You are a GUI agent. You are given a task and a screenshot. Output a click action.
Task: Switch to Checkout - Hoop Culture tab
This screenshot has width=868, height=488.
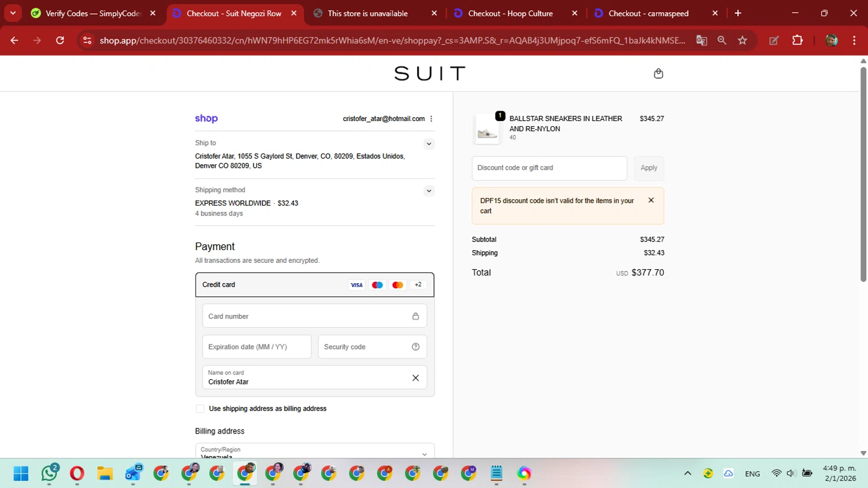coord(510,13)
